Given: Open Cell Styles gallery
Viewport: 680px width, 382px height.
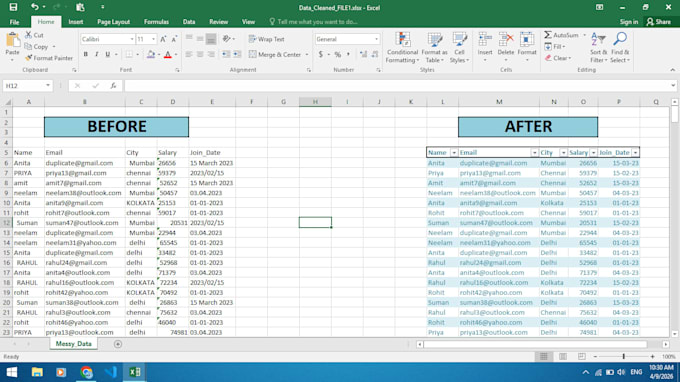Looking at the screenshot, I should pos(459,48).
